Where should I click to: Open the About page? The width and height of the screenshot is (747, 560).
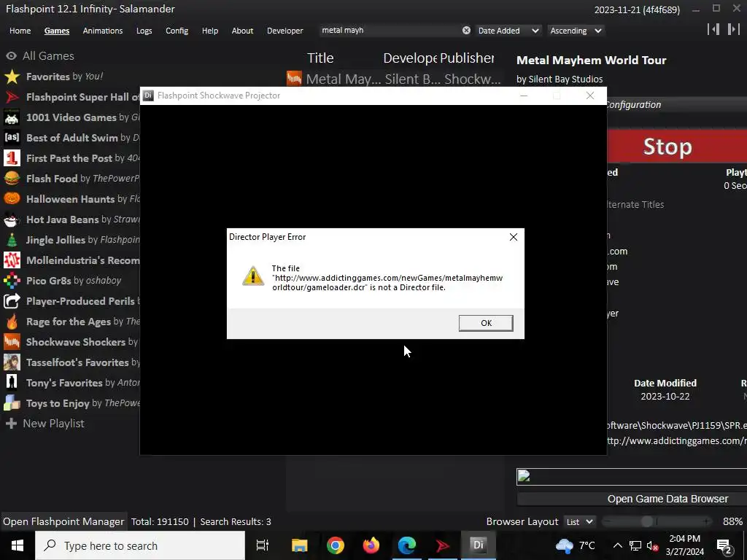[x=242, y=31]
